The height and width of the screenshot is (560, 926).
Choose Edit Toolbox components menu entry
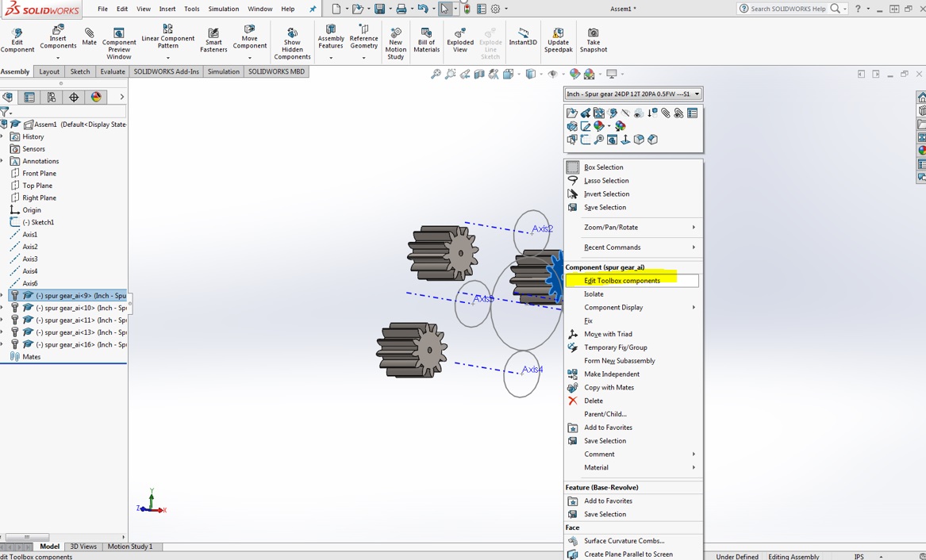point(622,281)
